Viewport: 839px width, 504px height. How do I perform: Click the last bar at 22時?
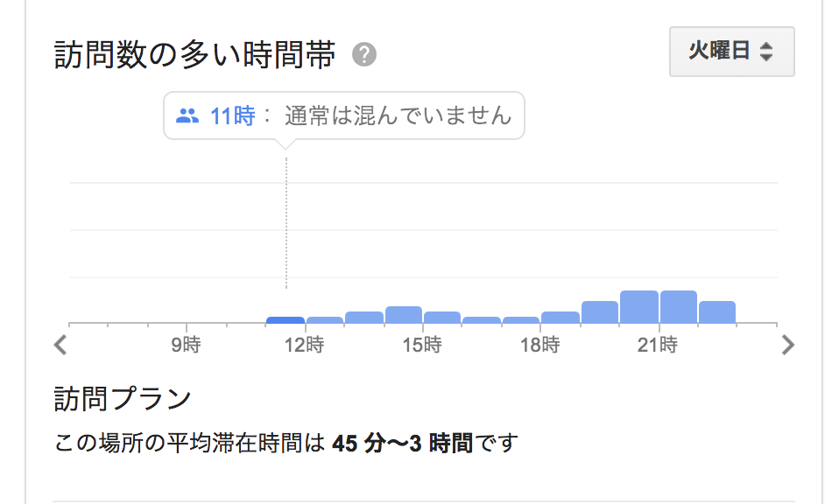tap(717, 312)
